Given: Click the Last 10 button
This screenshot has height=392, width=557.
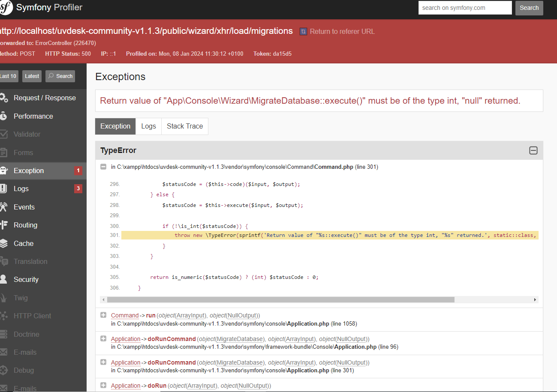Looking at the screenshot, I should click(x=8, y=76).
